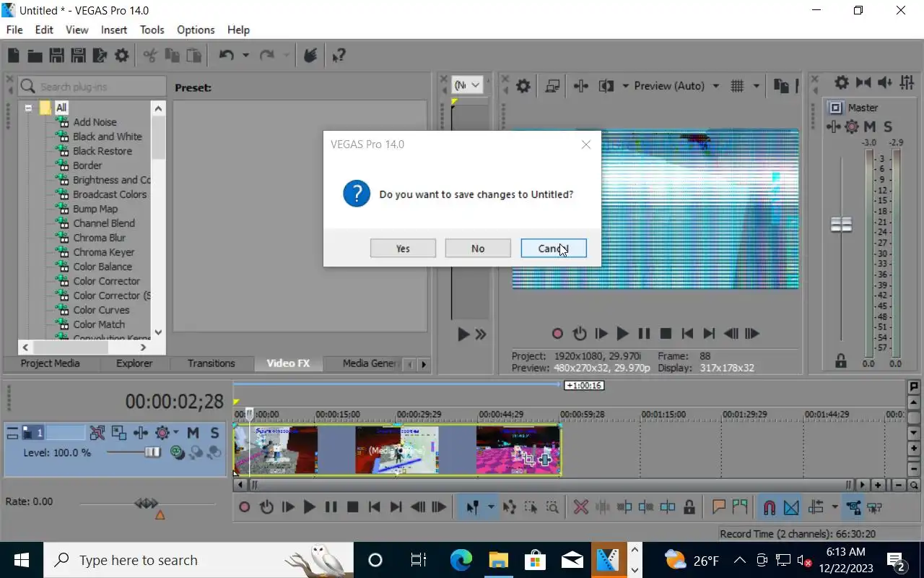This screenshot has height=578, width=924.
Task: Click Cancel in the save dialog
Action: pos(554,249)
